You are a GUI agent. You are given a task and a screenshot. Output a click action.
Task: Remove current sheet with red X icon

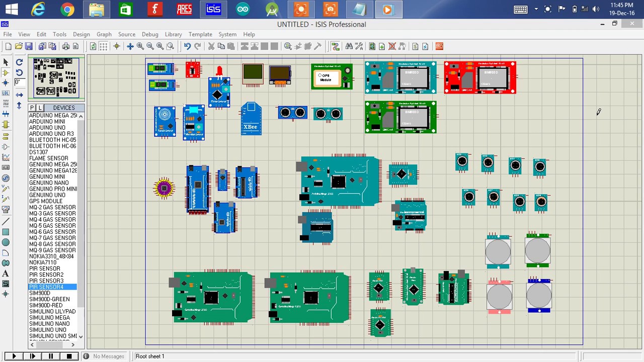[392, 46]
